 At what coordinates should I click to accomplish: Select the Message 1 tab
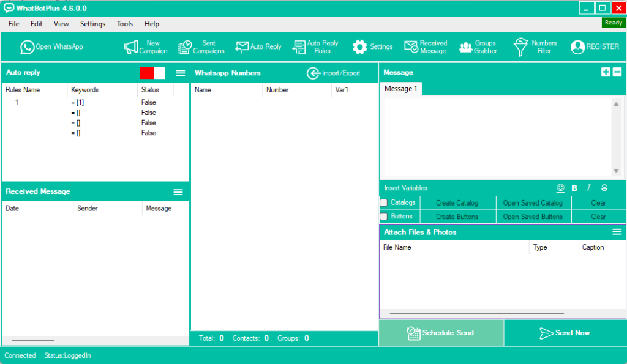400,89
